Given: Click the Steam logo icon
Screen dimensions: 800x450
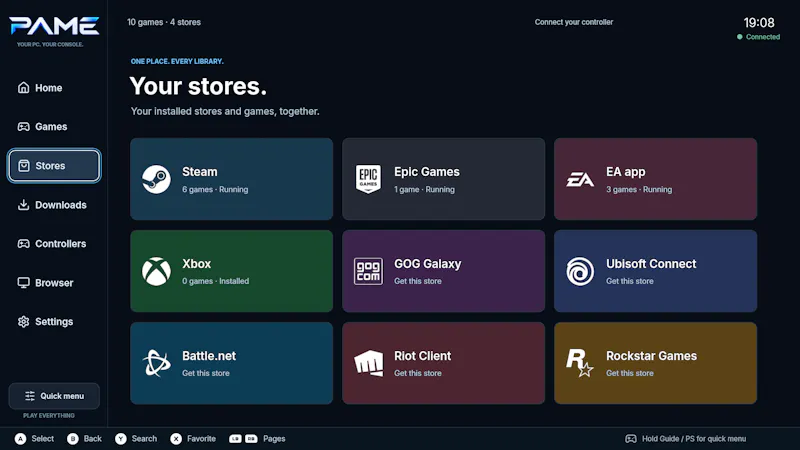Looking at the screenshot, I should 156,179.
